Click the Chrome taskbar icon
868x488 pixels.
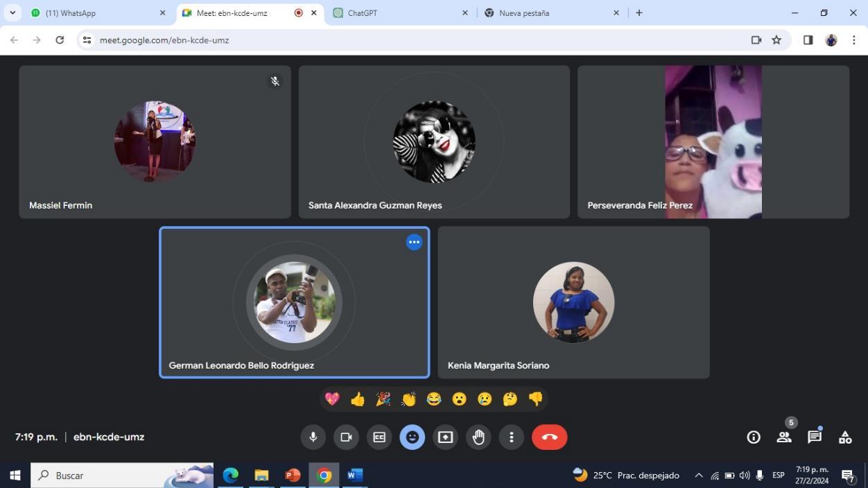coord(324,476)
